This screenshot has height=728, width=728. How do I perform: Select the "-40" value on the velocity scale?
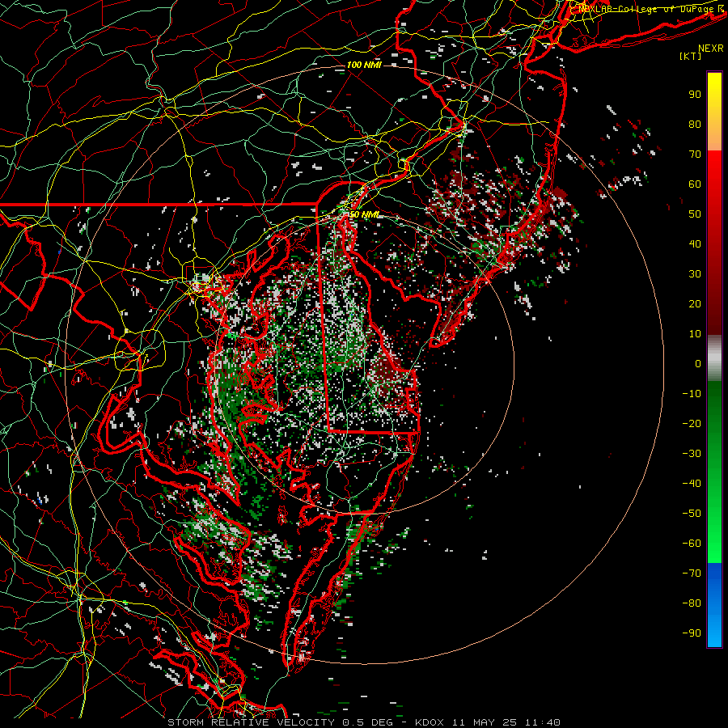point(692,484)
